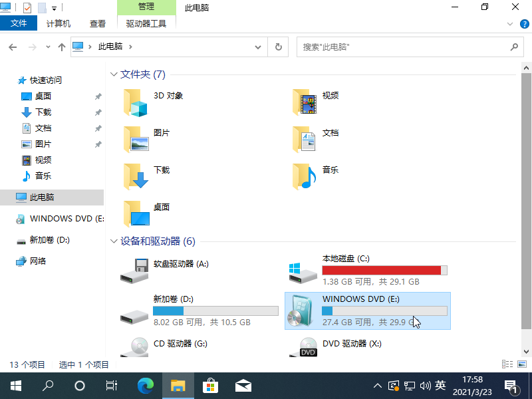Image resolution: width=532 pixels, height=399 pixels.
Task: Launch Microsoft Edge from the taskbar
Action: pos(146,386)
